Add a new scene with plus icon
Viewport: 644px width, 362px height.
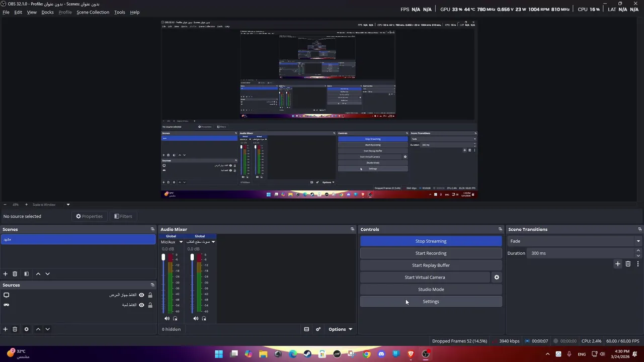pos(6,274)
